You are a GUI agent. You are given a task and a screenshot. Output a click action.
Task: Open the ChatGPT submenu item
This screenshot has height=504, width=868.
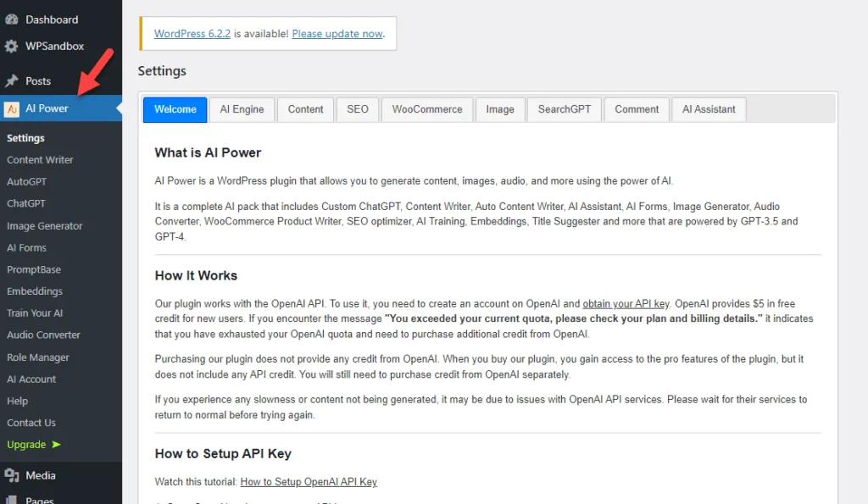coord(26,203)
